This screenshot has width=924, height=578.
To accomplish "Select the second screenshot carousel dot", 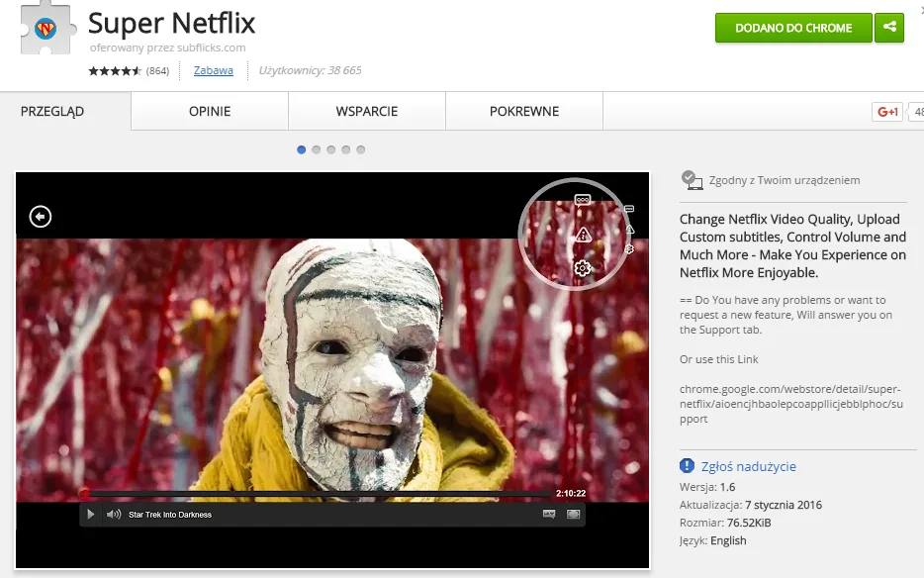I will (x=317, y=149).
